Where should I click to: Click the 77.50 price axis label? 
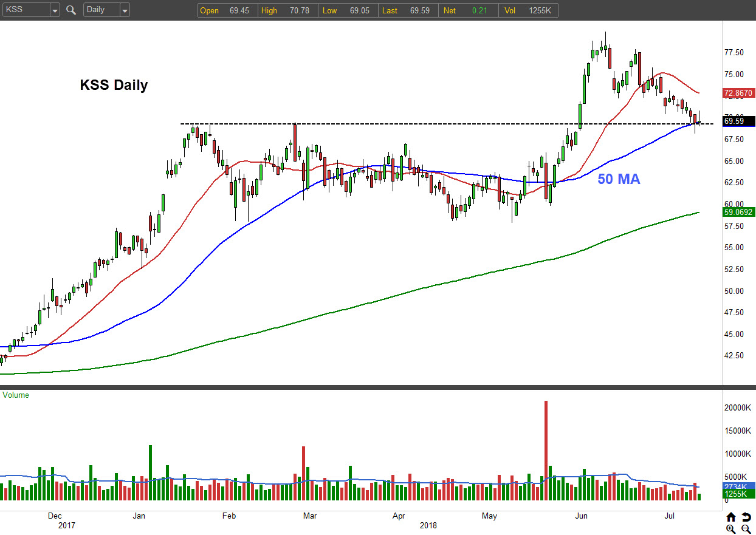pyautogui.click(x=735, y=53)
